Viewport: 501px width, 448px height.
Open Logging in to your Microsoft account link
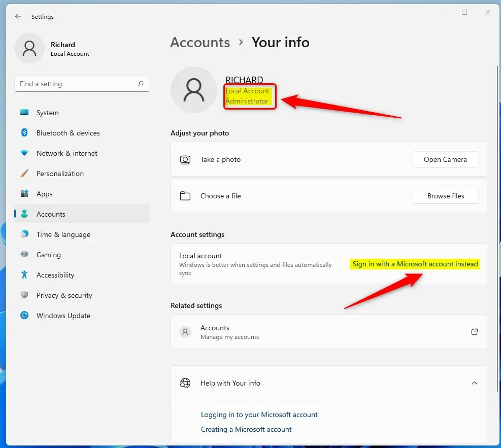[x=259, y=415]
